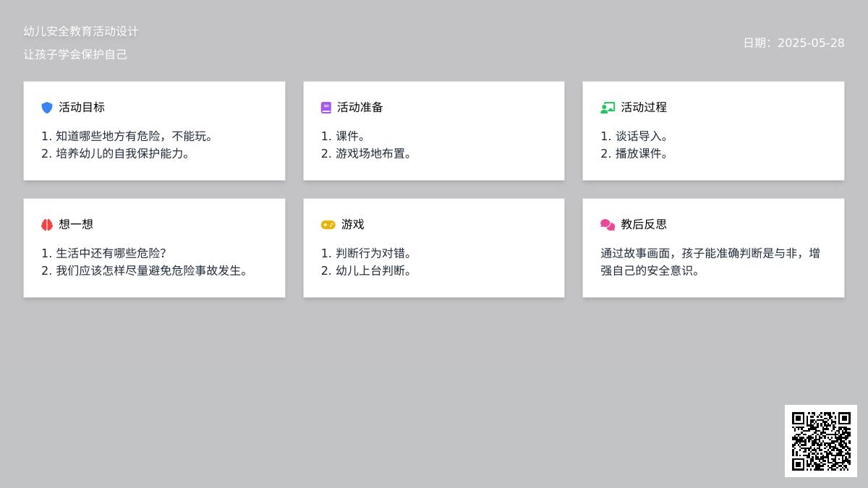
Task: Click the purple book icon beside 活动准备
Action: coord(326,108)
